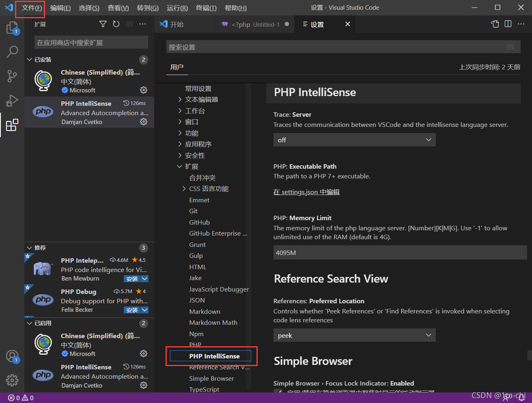Viewport: 532px width, 403px height.
Task: Clear settings search filter icon
Action: [510, 47]
